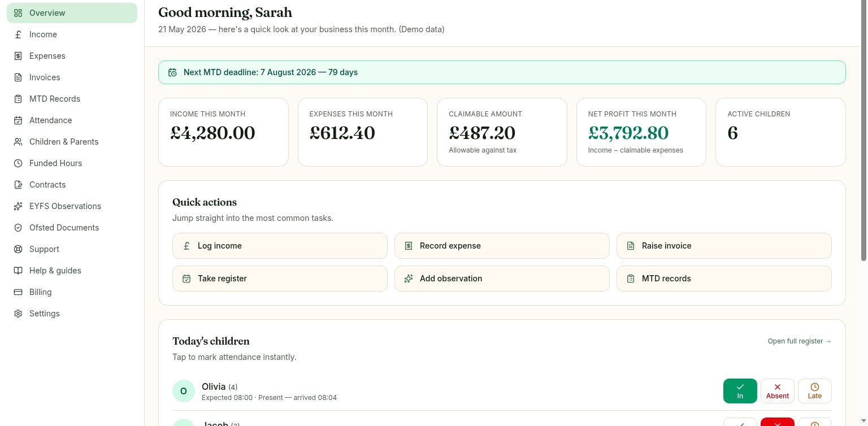Open Settings from the sidebar
This screenshot has height=426, width=868.
click(72, 314)
